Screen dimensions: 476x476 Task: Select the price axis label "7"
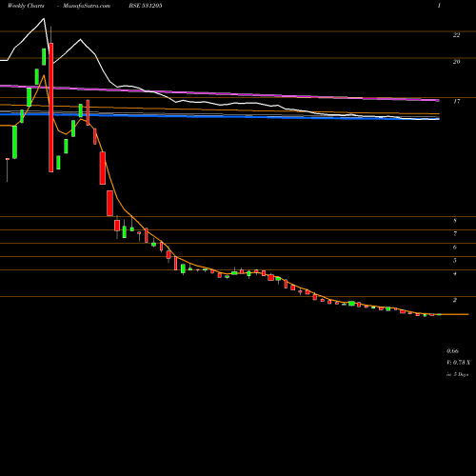click(455, 234)
